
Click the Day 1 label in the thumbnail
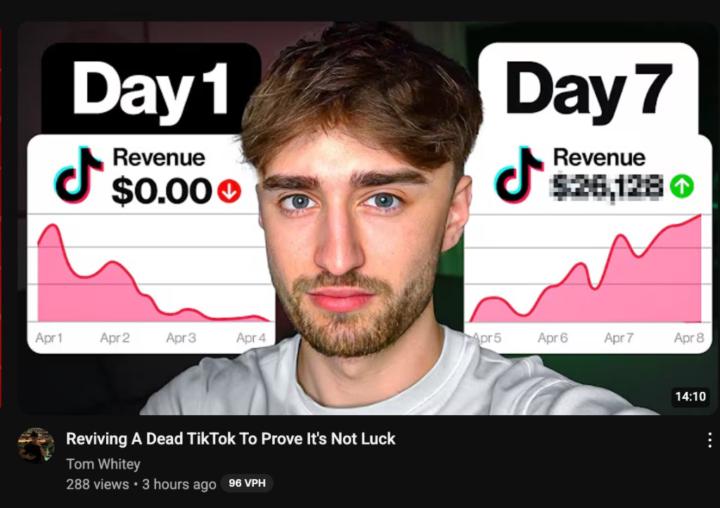(151, 90)
